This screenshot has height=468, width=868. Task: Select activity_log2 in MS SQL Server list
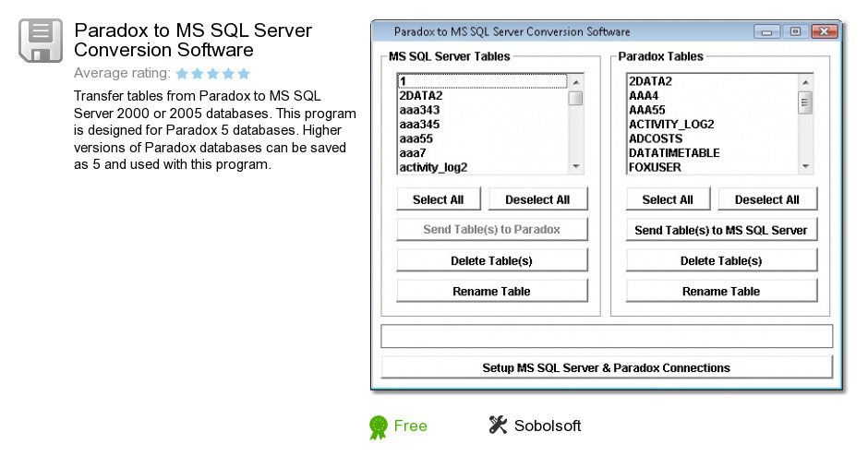(482, 168)
